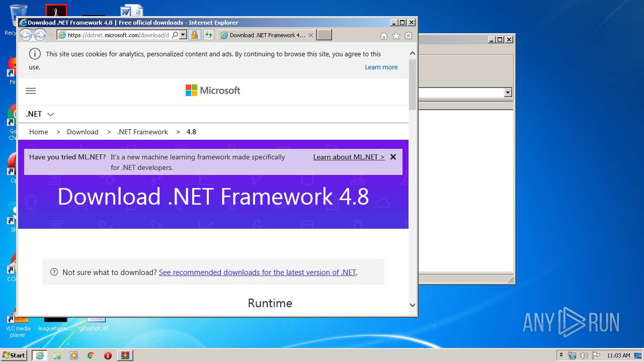Click the Action Center flag icon
644x362 pixels.
pos(596,355)
